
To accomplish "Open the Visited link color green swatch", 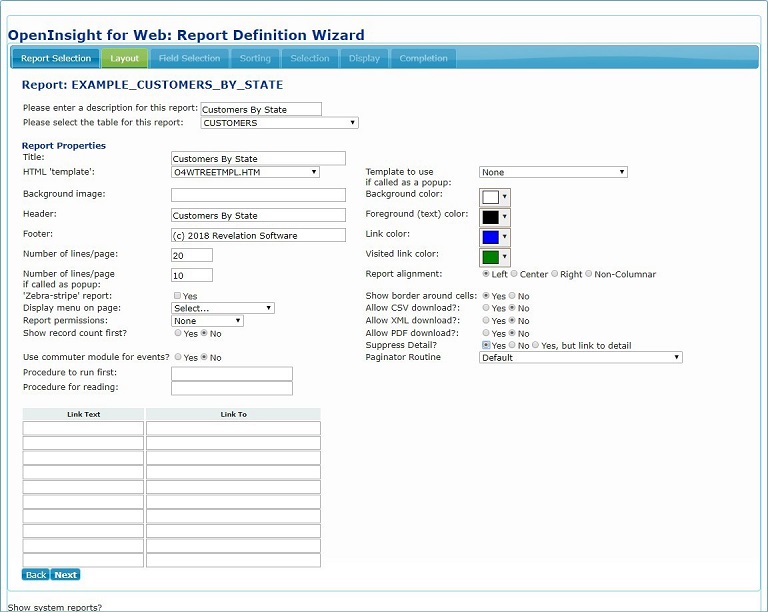I will pos(495,257).
